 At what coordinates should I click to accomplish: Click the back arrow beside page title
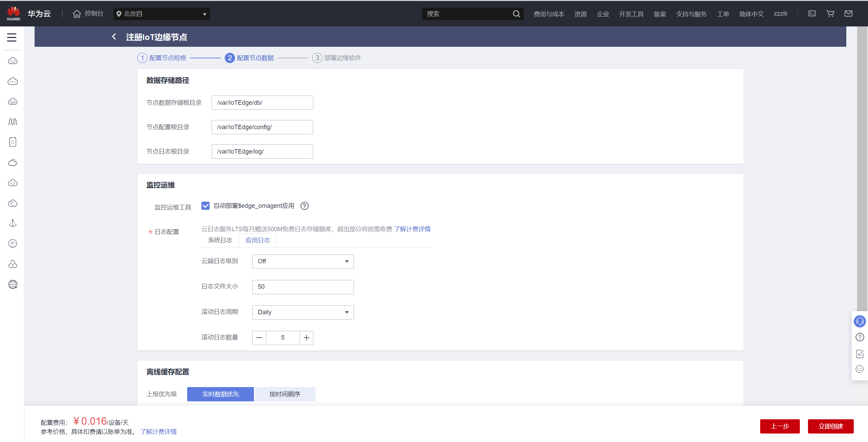[114, 37]
